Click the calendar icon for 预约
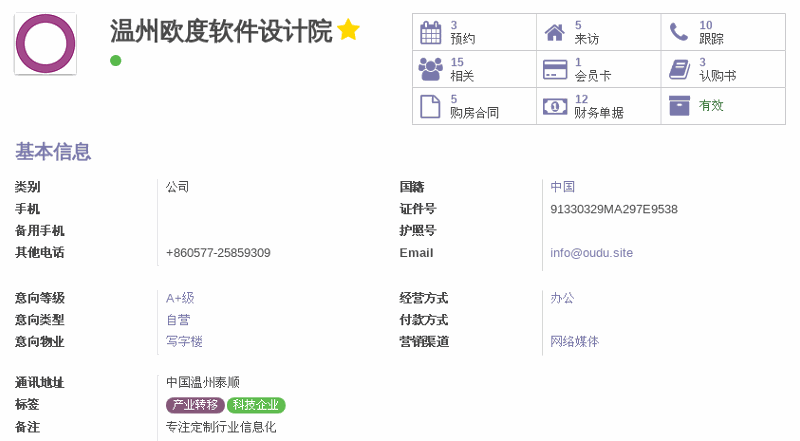The image size is (800, 441). point(430,32)
